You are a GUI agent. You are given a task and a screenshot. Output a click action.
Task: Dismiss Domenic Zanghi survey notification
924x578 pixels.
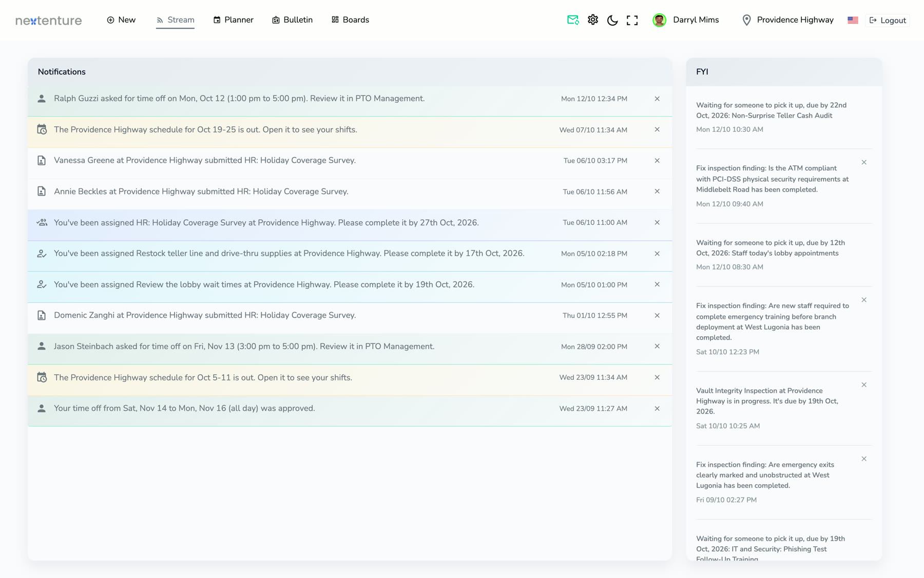[x=657, y=316]
